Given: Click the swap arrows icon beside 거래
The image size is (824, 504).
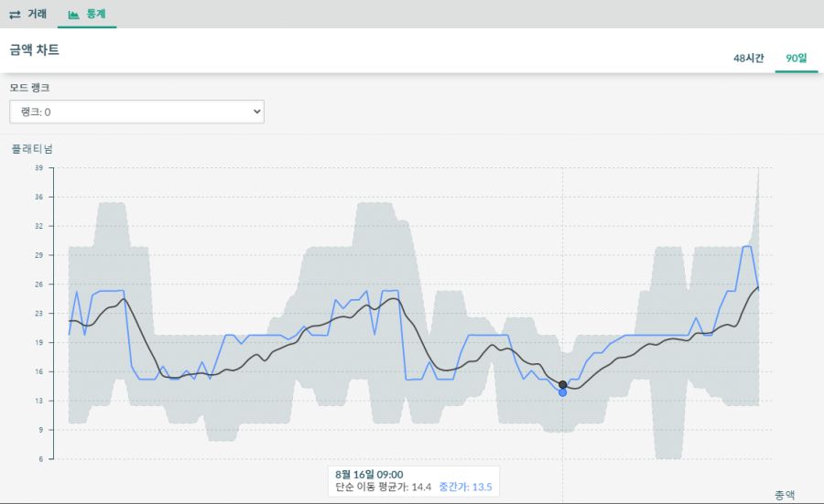Looking at the screenshot, I should click(x=16, y=15).
